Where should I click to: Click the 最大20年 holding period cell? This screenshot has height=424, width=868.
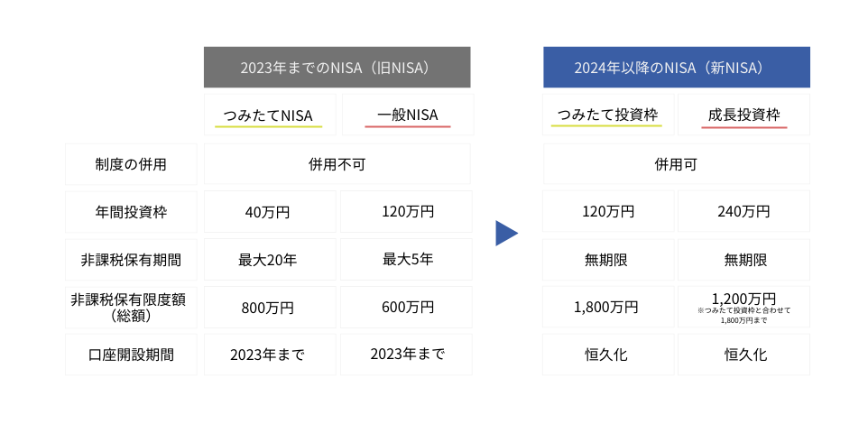pos(270,260)
